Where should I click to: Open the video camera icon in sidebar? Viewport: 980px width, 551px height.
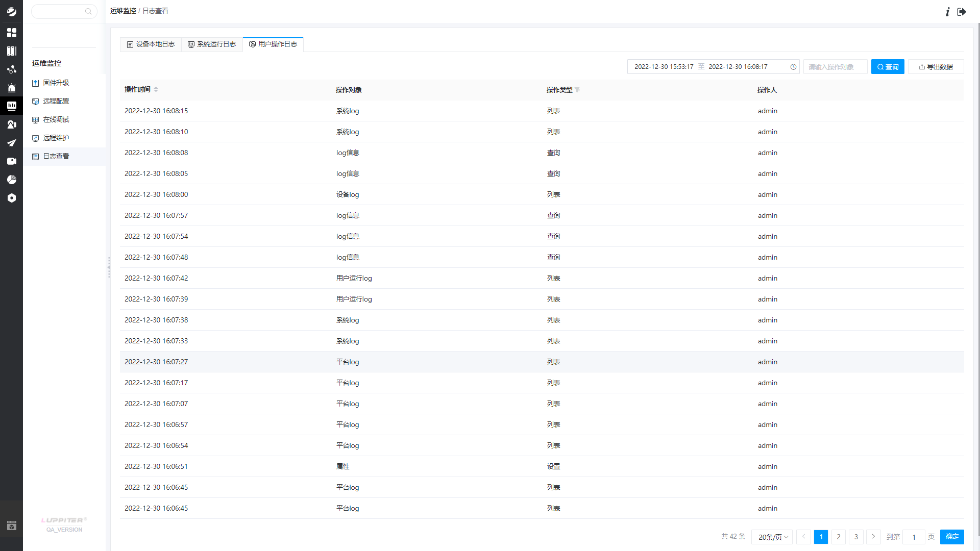[11, 161]
